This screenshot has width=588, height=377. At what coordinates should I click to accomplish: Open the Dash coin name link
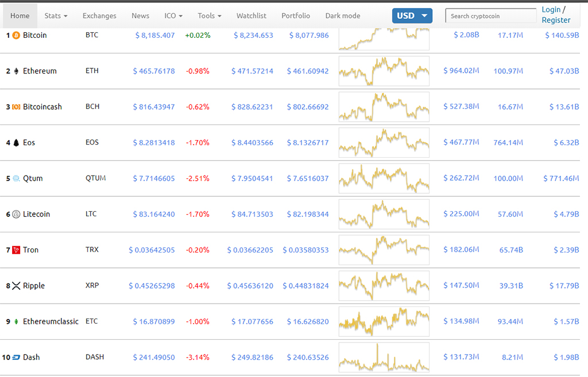pos(31,357)
